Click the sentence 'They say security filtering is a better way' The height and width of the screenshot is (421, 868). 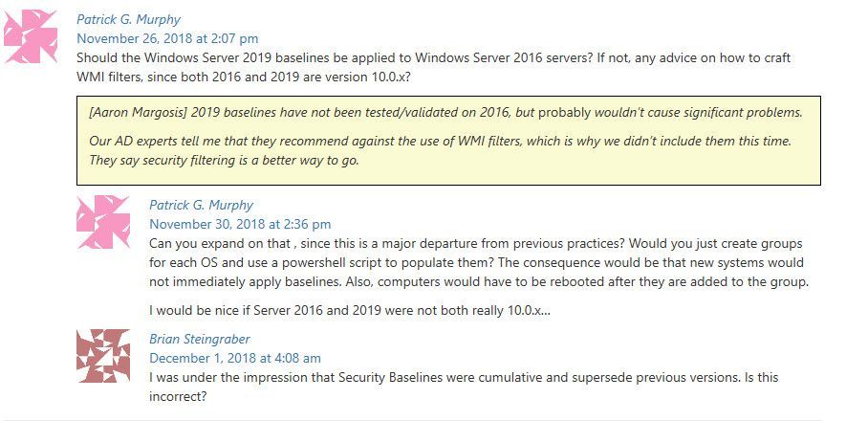pyautogui.click(x=225, y=161)
